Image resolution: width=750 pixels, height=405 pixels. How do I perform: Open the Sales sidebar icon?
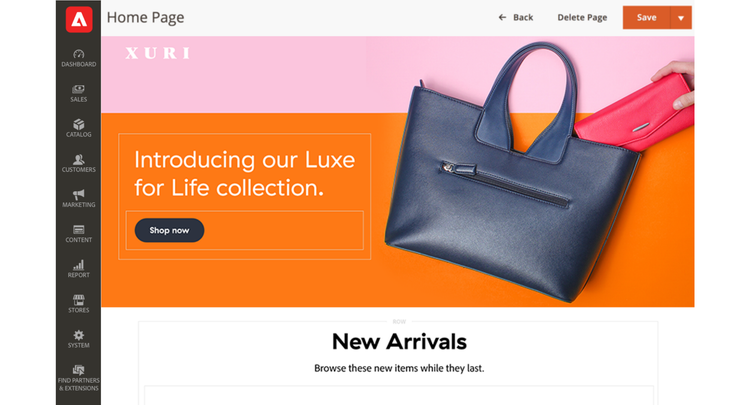pyautogui.click(x=78, y=89)
